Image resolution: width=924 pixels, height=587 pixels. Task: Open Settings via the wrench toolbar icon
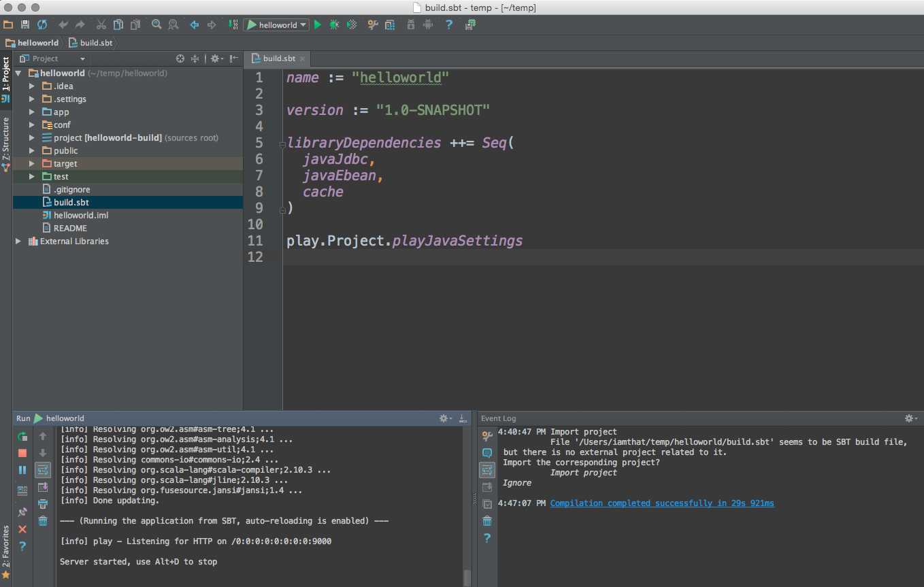click(x=372, y=24)
